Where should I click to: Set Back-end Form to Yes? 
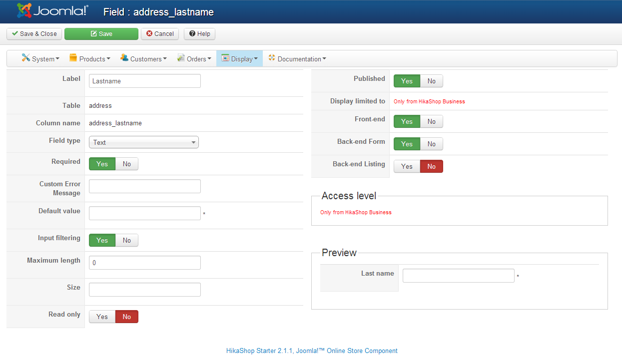pyautogui.click(x=407, y=144)
